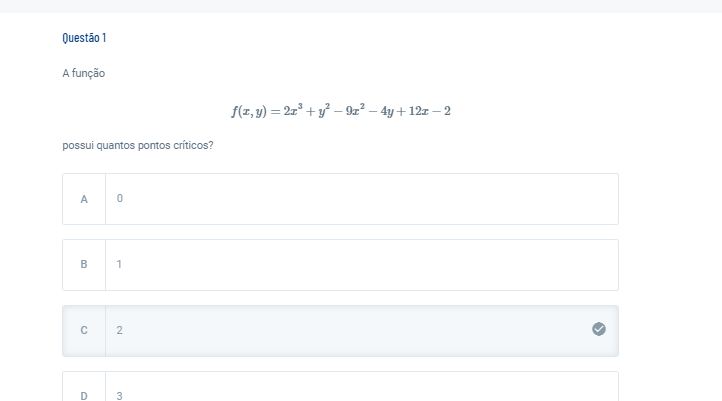Choose the answer value 1
The width and height of the screenshot is (722, 401).
[x=119, y=264]
